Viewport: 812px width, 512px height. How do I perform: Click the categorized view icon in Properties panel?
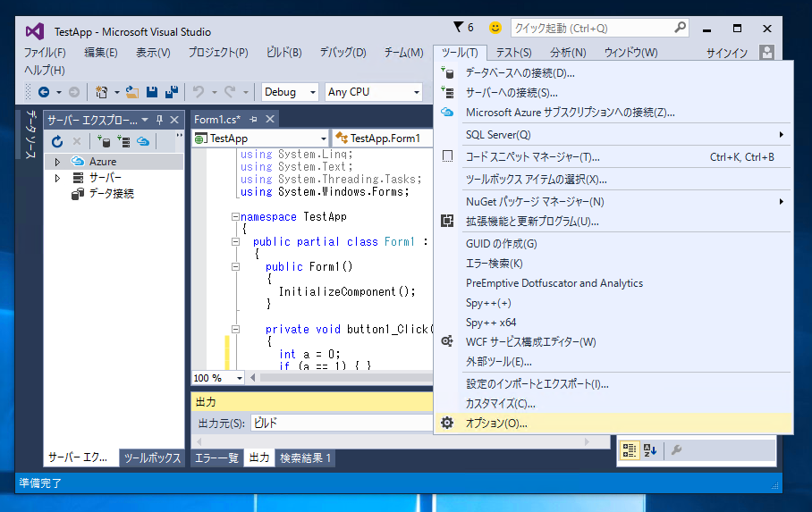coord(630,450)
